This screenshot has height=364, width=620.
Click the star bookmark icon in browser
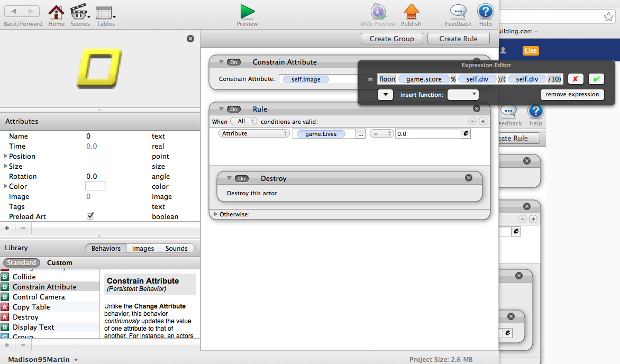click(608, 16)
